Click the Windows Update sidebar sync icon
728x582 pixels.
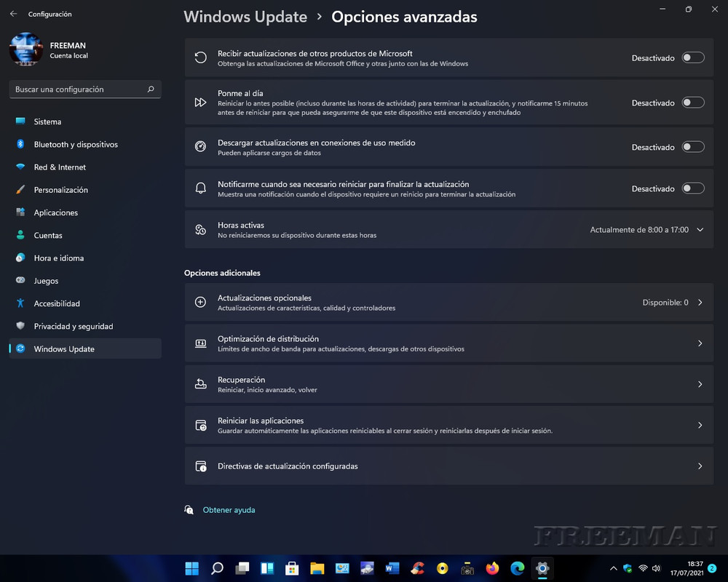pos(20,348)
